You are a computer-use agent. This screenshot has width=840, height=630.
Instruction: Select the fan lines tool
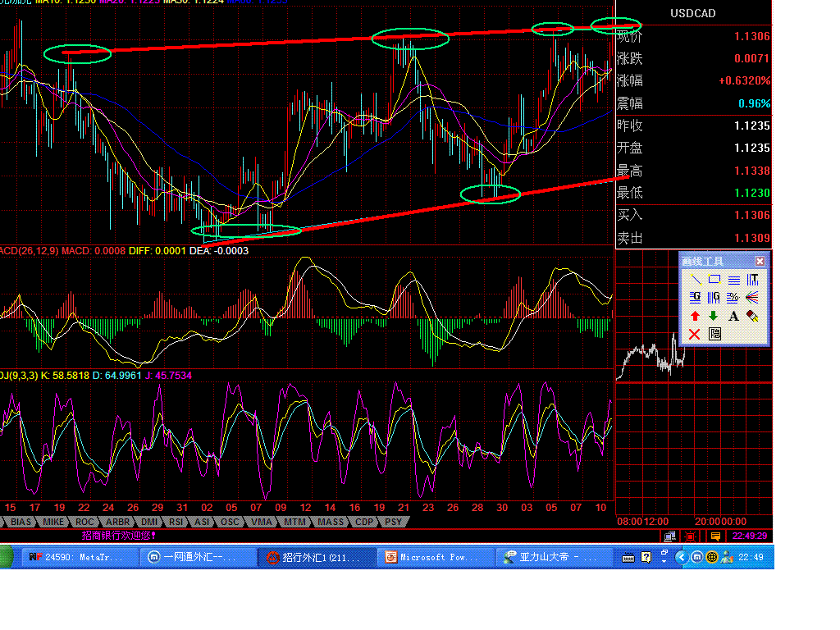tap(752, 297)
